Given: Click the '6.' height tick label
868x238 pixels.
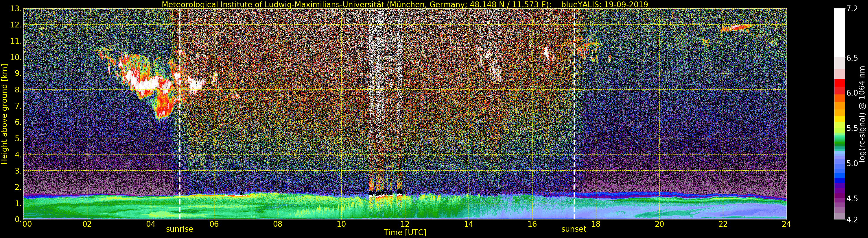Looking at the screenshot, I should [x=18, y=122].
